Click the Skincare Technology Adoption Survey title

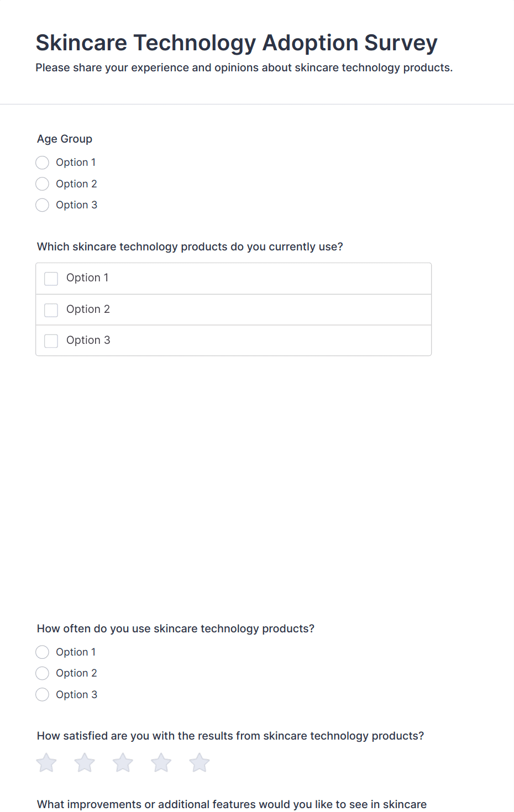[x=237, y=43]
